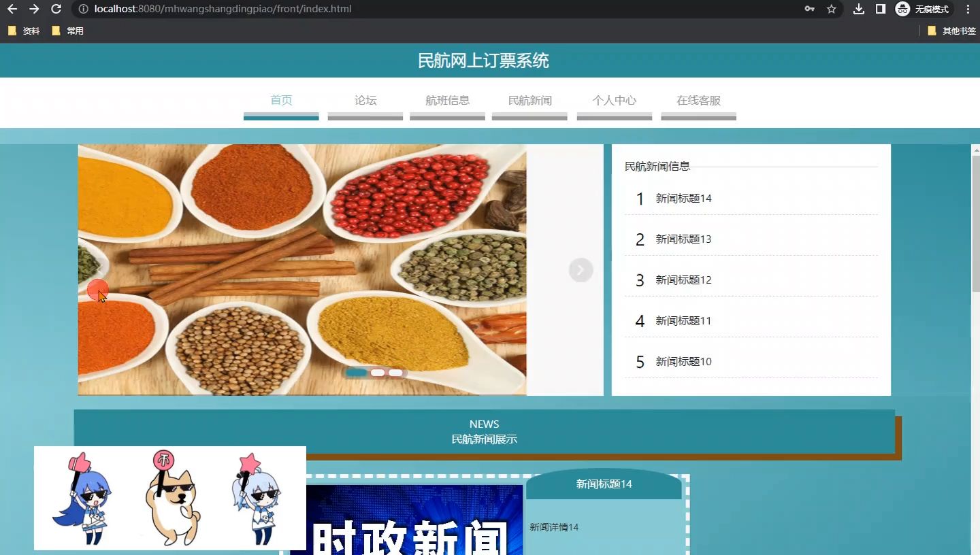The height and width of the screenshot is (555, 980).
Task: View site information icon in address bar
Action: 83,9
